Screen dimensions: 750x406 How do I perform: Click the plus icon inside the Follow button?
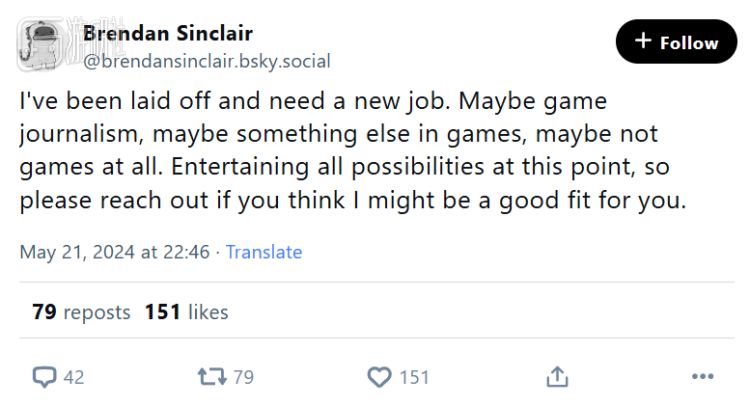[643, 42]
